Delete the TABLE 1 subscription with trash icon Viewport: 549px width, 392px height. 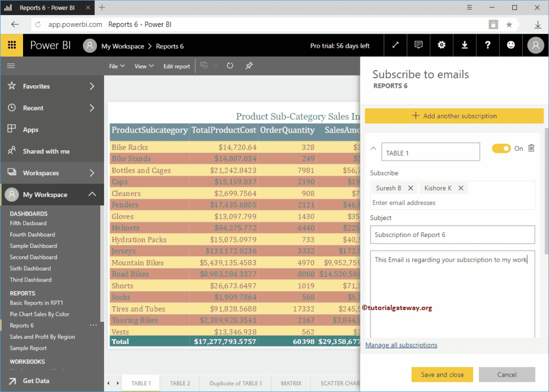point(531,149)
